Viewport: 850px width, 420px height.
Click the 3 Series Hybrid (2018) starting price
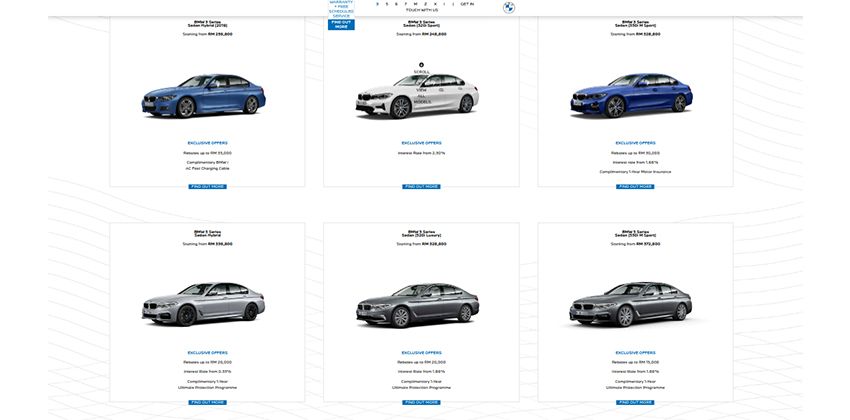coord(208,34)
